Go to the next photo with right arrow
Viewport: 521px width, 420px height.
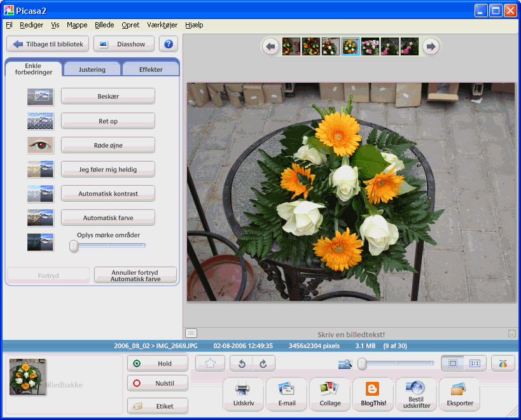(x=431, y=46)
